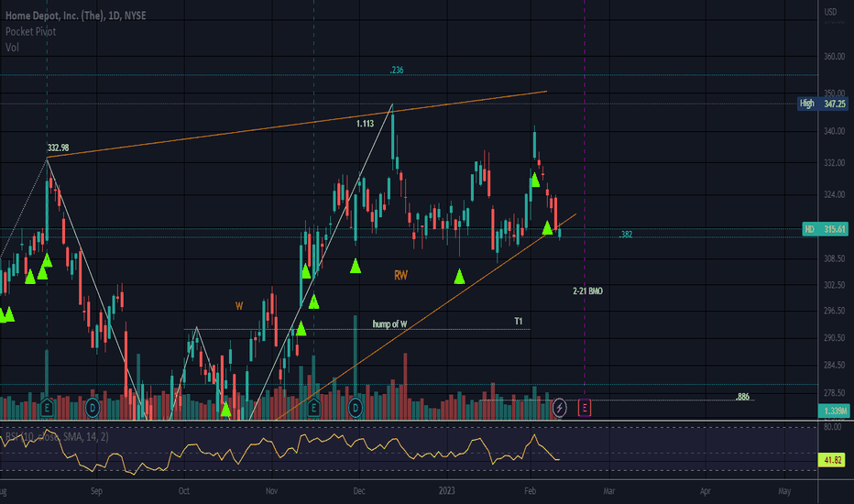Click 2023 on the time axis

pyautogui.click(x=446, y=491)
